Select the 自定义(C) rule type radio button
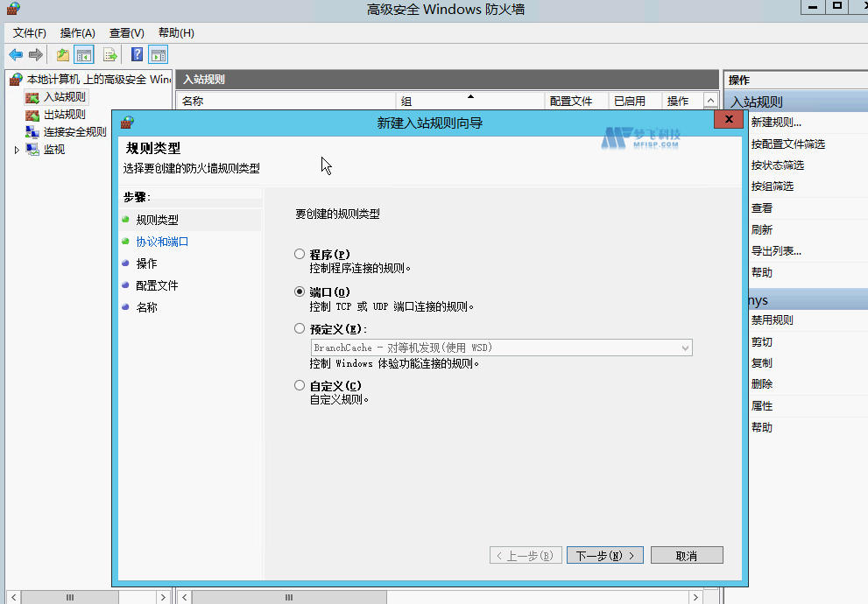The image size is (868, 604). [x=298, y=384]
